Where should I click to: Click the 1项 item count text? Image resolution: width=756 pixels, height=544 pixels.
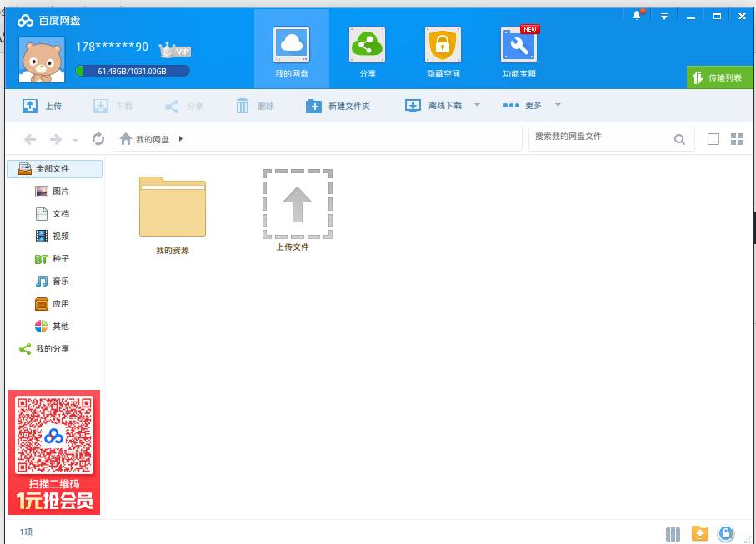click(x=26, y=532)
